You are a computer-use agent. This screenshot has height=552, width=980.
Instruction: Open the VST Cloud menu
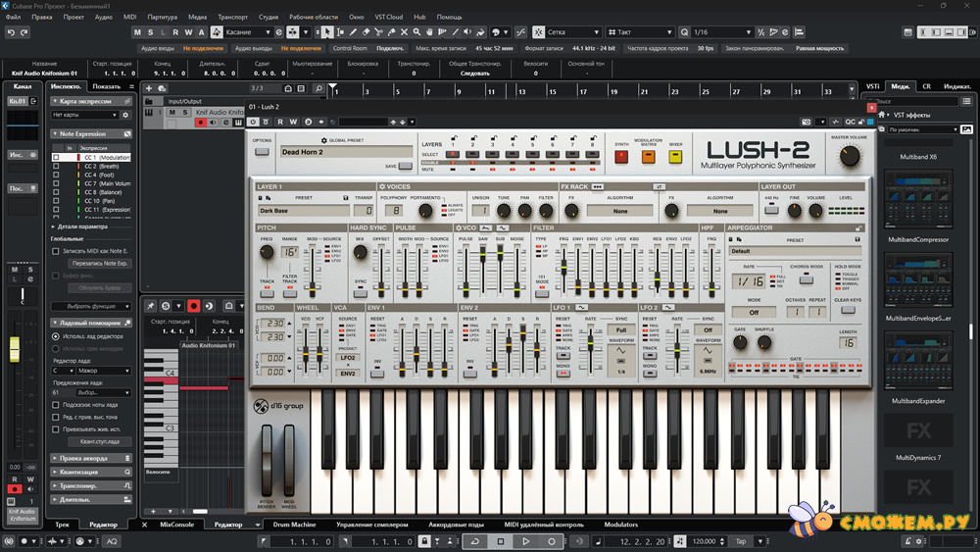pos(389,17)
